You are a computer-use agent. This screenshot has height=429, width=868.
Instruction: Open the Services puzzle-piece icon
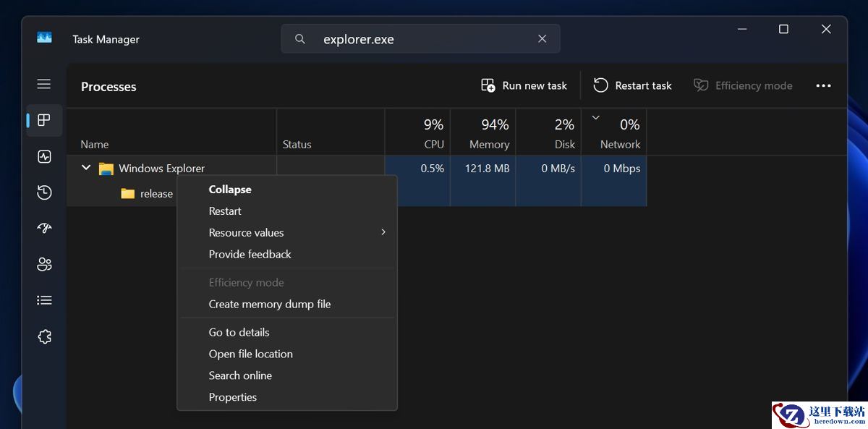click(x=44, y=336)
